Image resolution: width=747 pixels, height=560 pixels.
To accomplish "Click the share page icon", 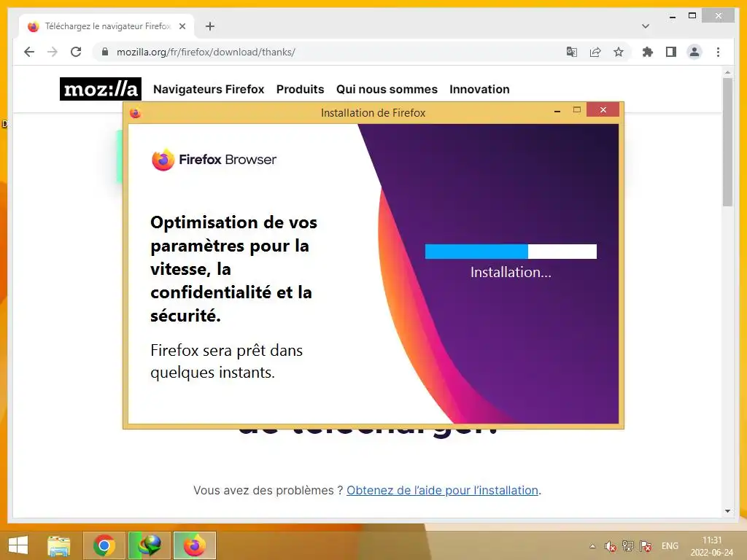I will pos(595,52).
